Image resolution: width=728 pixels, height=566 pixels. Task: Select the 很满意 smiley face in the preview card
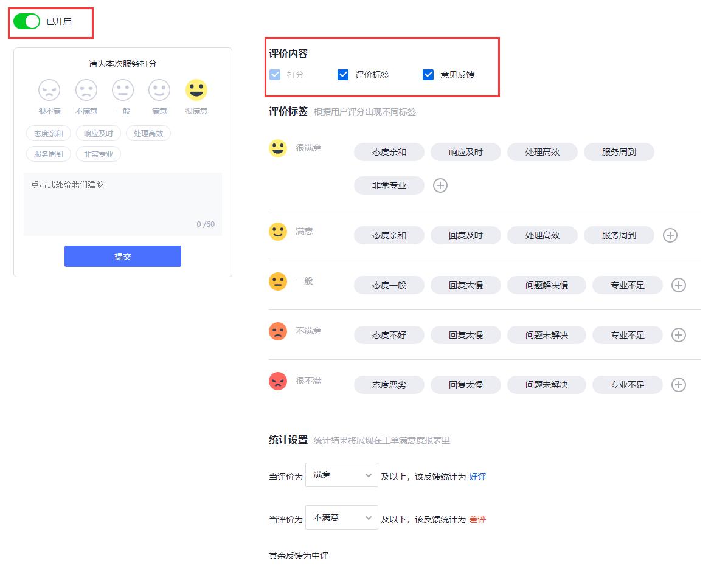coord(196,89)
